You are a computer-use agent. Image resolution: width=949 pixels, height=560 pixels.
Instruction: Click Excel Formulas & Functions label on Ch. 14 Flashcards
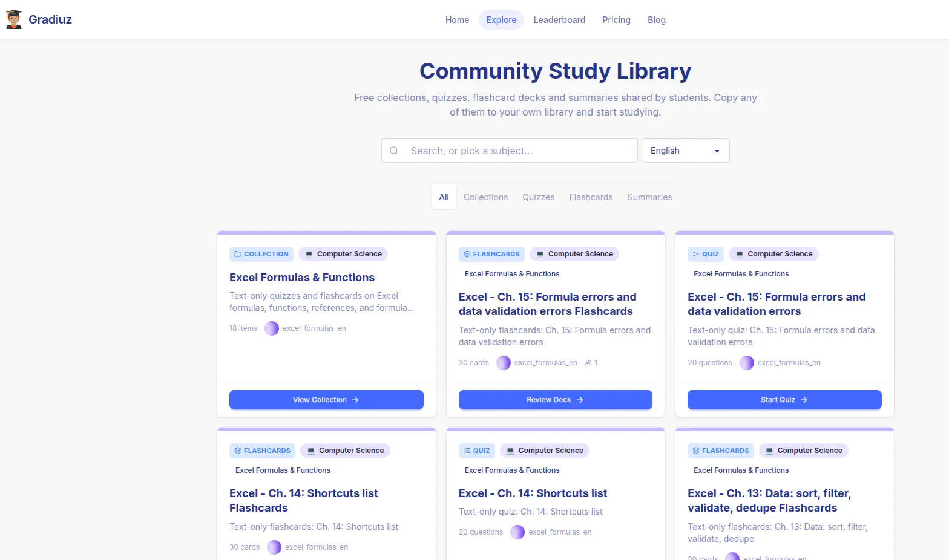283,470
